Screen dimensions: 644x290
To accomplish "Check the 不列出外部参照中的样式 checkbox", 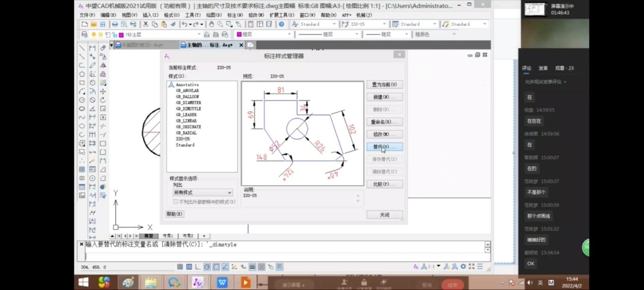I will coord(176,202).
